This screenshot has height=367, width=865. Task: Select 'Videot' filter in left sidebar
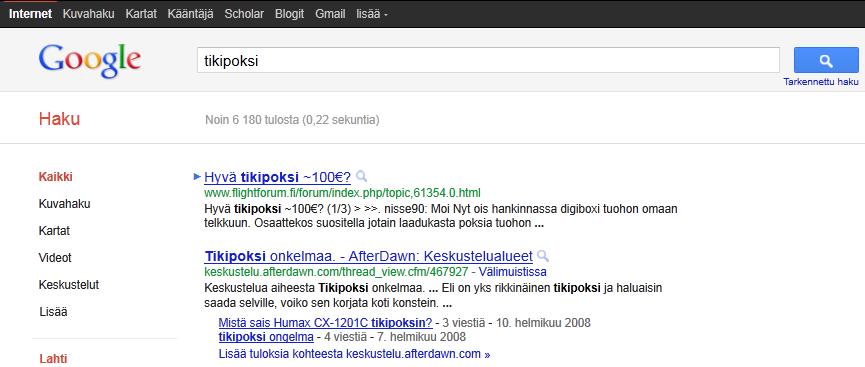tap(55, 258)
